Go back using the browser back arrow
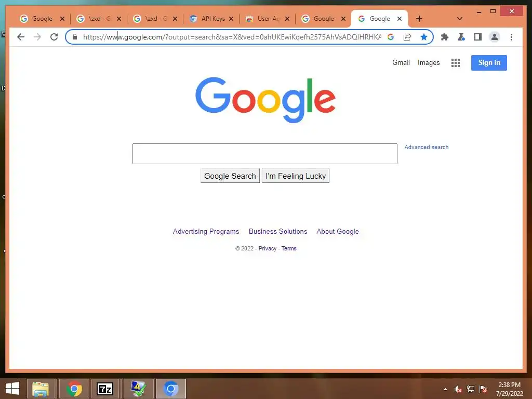The width and height of the screenshot is (532, 399). (21, 37)
